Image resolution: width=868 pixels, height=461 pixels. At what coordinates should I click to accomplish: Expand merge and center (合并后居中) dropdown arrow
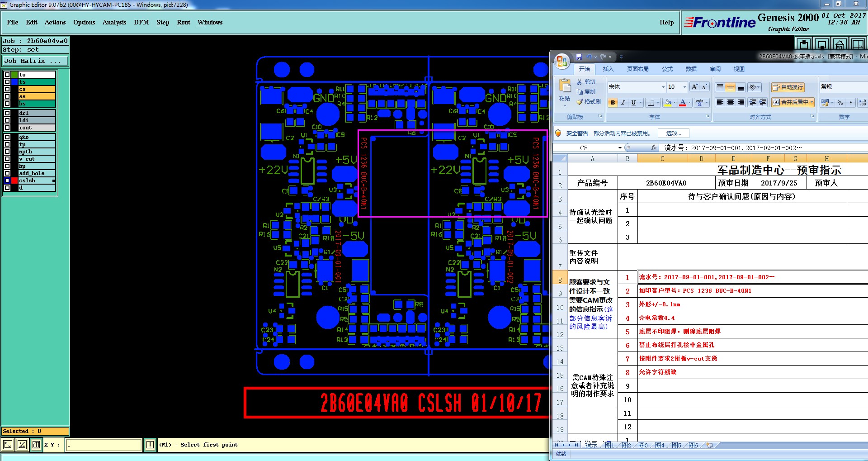click(x=811, y=102)
